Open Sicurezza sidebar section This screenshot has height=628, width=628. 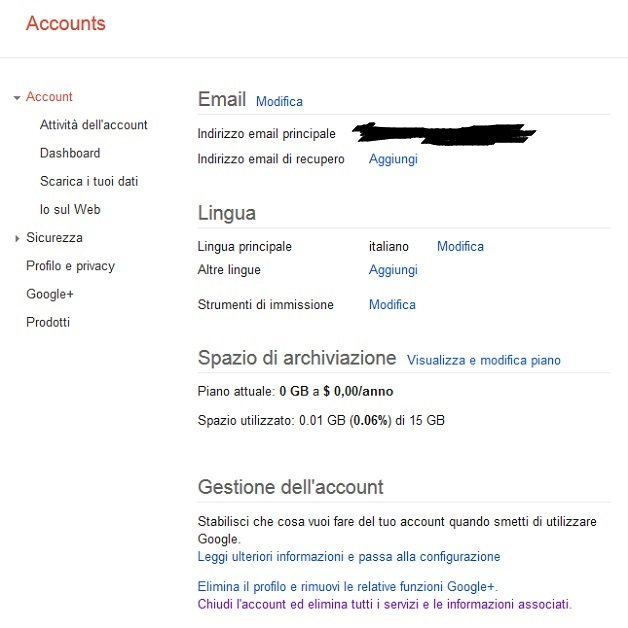54,238
